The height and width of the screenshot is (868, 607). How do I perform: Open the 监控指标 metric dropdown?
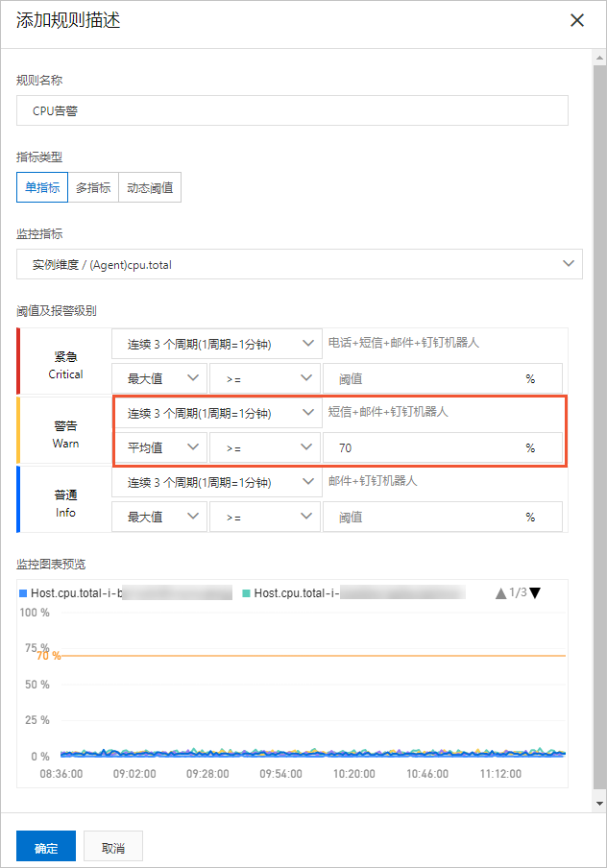300,263
